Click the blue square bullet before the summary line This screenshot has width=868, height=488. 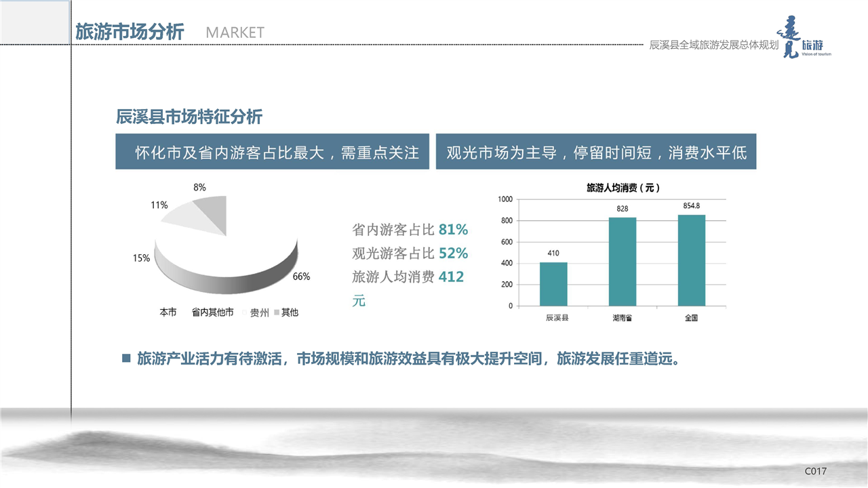(125, 358)
